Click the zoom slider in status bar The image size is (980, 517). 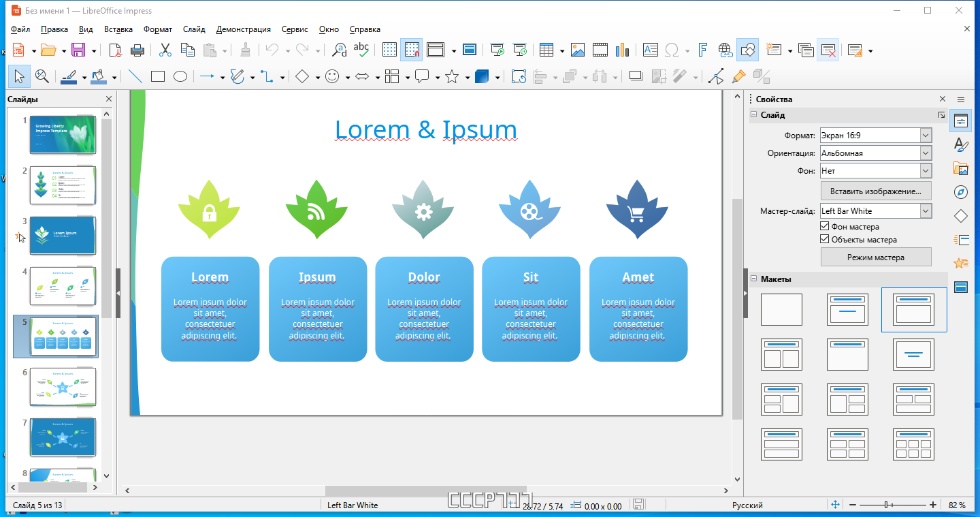pyautogui.click(x=893, y=505)
